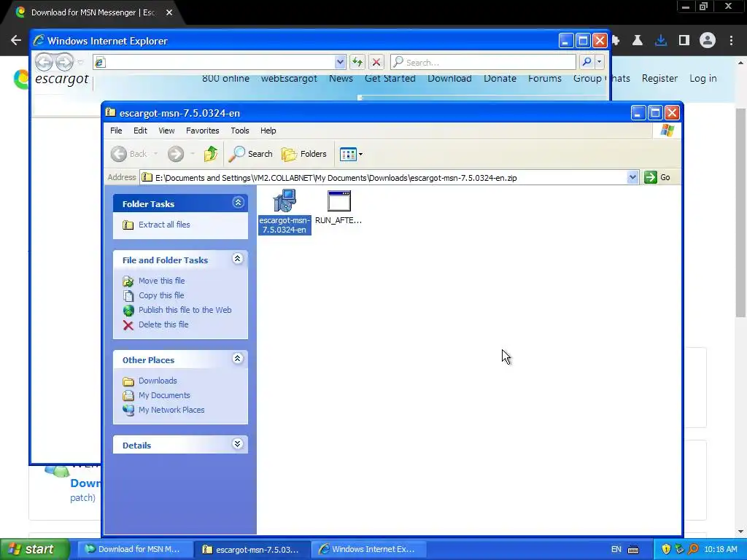This screenshot has height=560, width=747.
Task: Open the Edit menu
Action: click(x=140, y=131)
